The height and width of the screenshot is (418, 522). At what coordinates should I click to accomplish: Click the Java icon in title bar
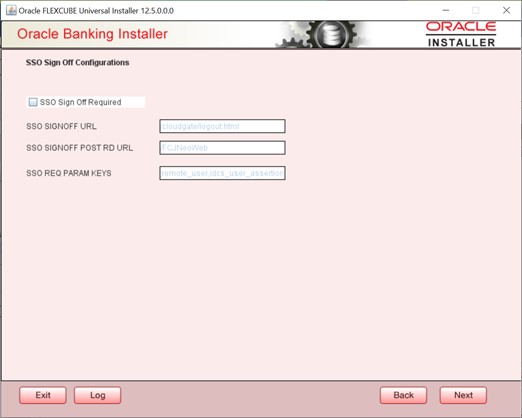coord(11,10)
